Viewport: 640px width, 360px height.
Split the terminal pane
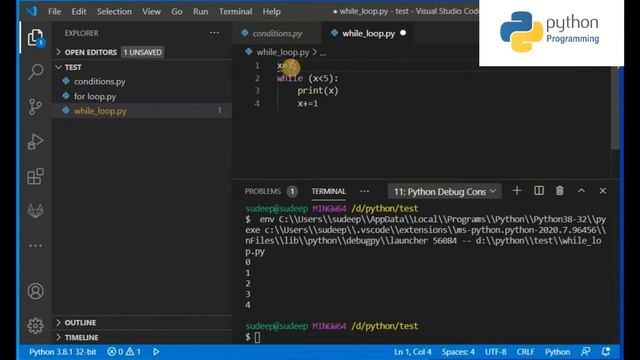[x=539, y=191]
